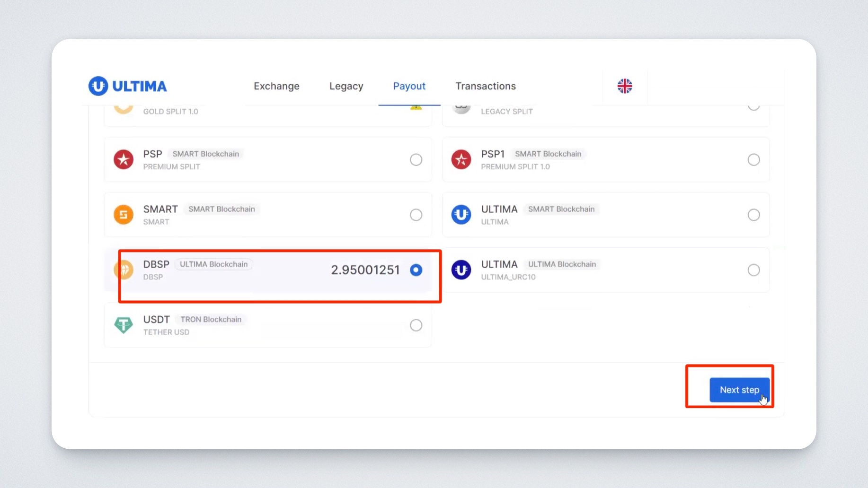This screenshot has width=868, height=488.
Task: Click the Ultima logo in header
Action: tap(127, 86)
